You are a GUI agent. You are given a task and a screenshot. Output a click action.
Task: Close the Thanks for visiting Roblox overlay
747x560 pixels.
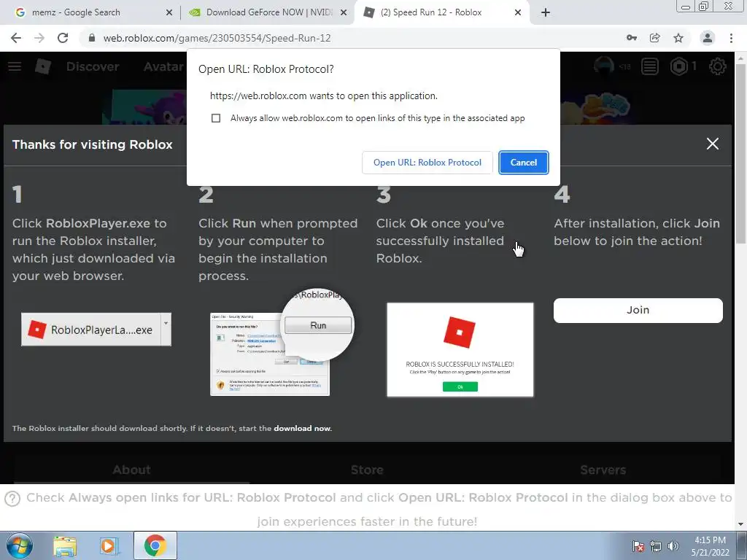(x=712, y=144)
